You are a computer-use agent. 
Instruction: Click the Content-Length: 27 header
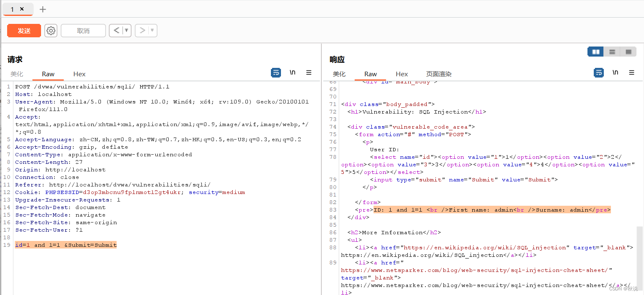(x=49, y=162)
